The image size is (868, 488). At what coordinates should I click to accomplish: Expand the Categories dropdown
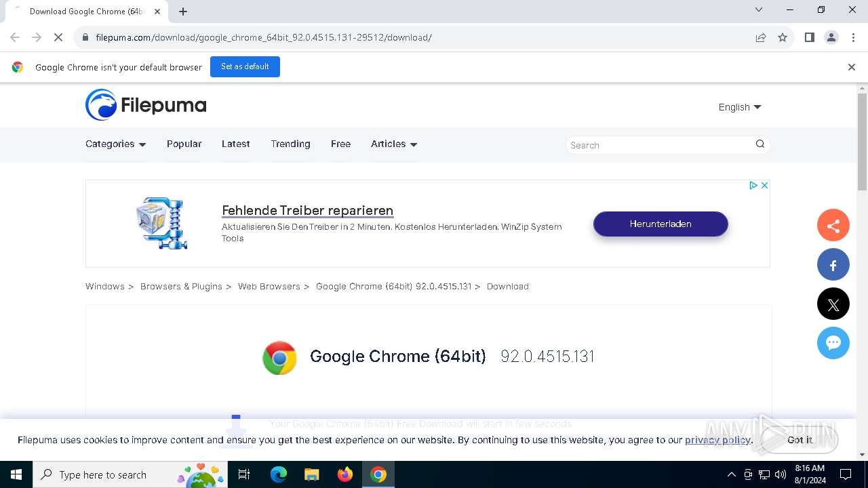[115, 144]
